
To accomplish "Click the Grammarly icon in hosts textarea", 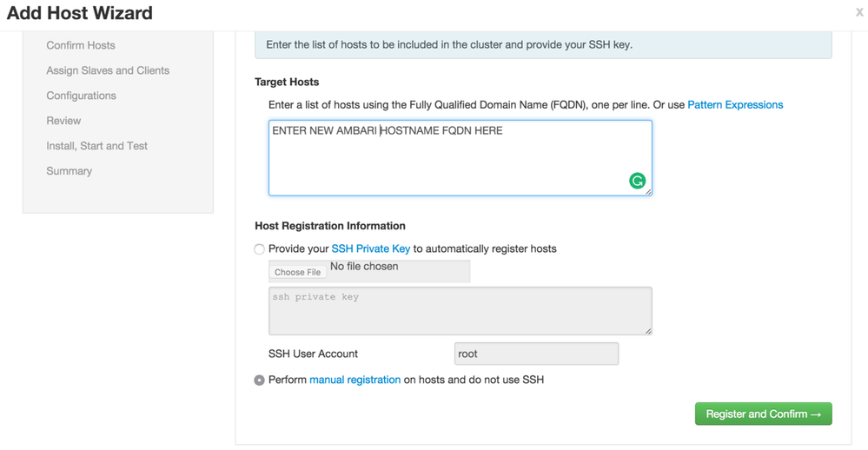I will pos(637,181).
